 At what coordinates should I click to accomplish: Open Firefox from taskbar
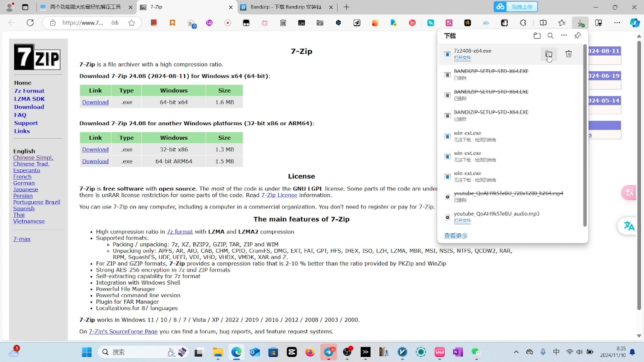[310, 352]
